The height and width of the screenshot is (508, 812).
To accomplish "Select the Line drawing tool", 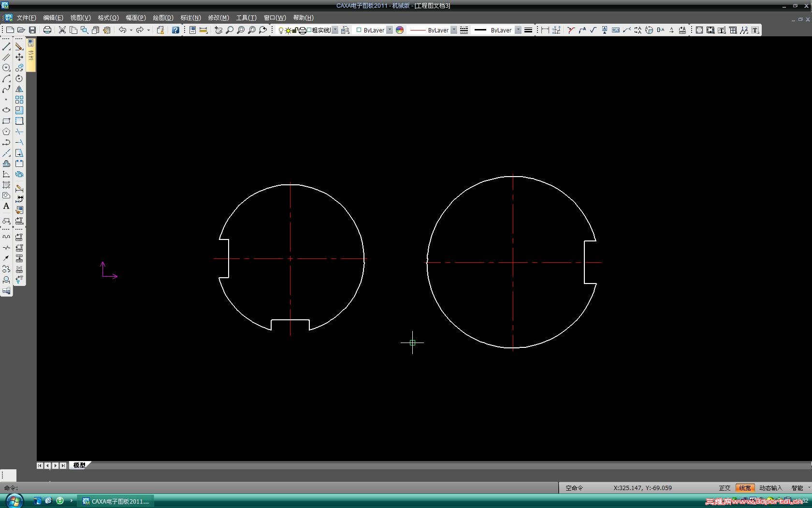I will point(6,46).
